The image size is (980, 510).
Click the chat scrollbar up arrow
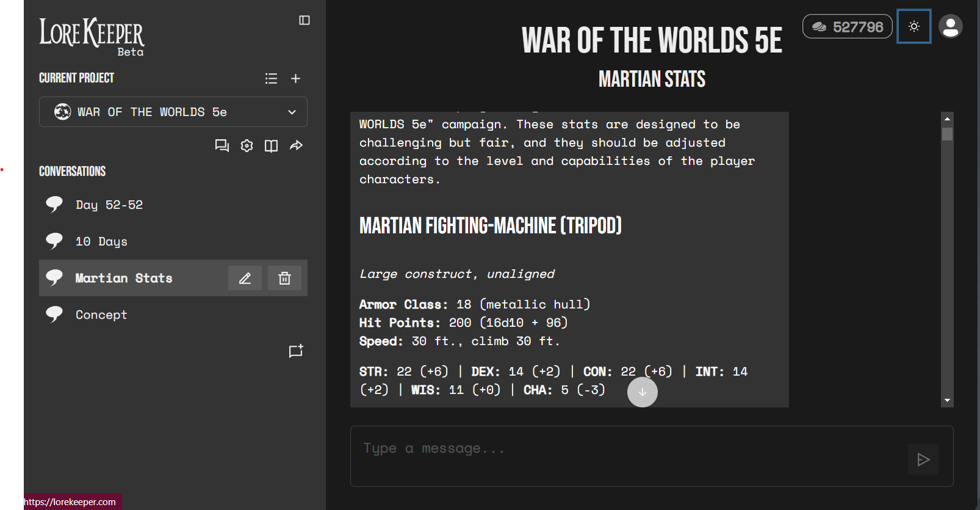point(947,118)
